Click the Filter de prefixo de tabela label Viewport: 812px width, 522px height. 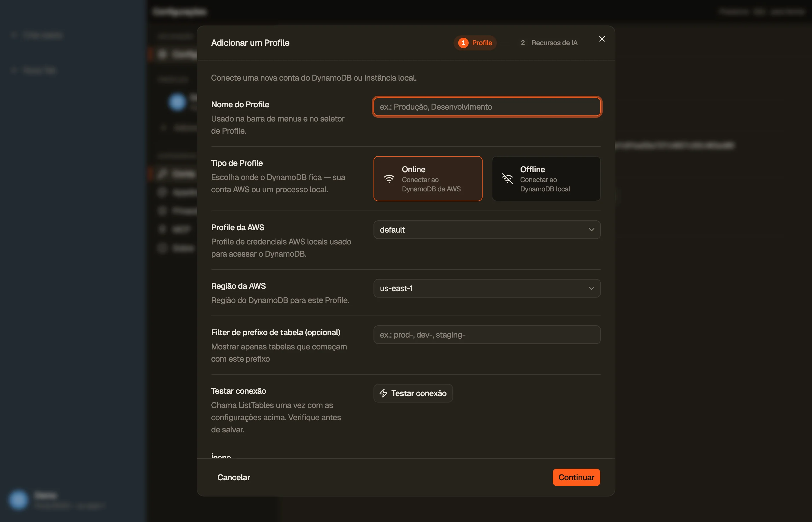275,333
